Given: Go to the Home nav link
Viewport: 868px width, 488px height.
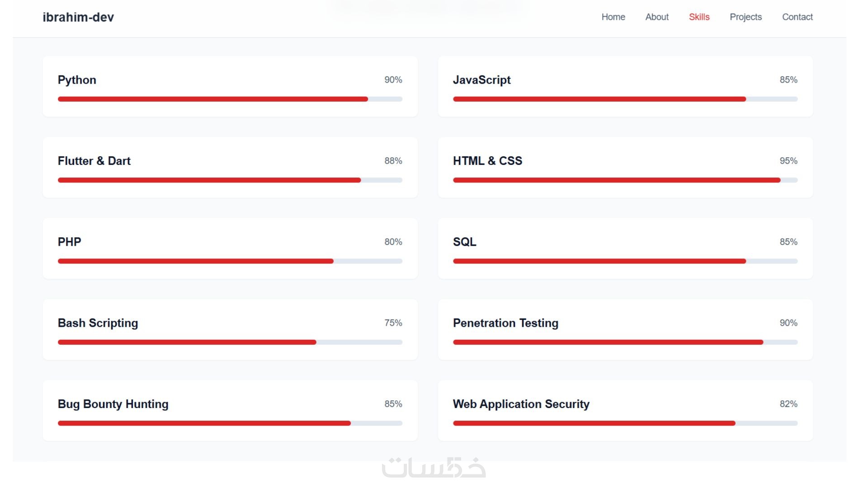Looking at the screenshot, I should (613, 17).
